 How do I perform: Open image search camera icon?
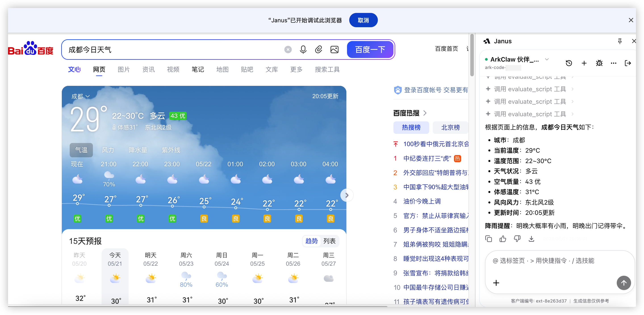334,50
